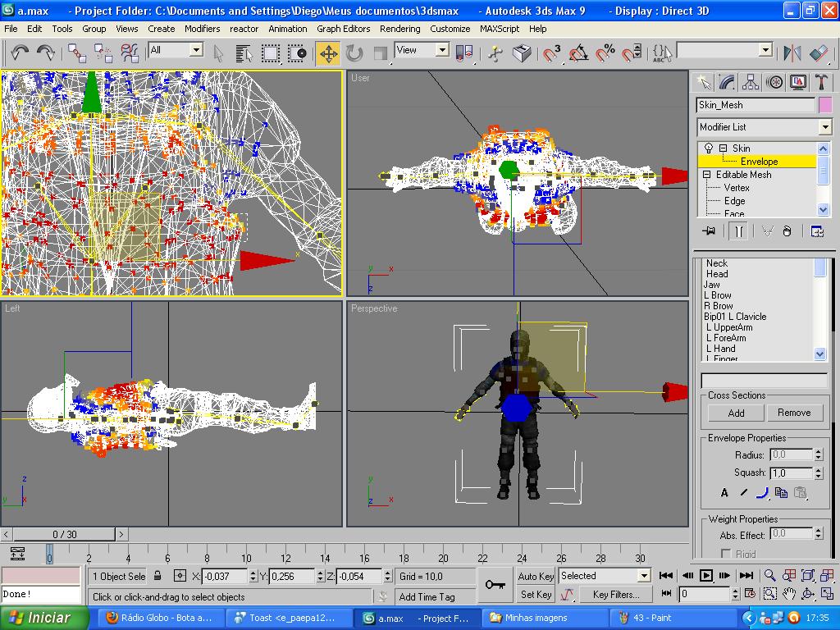Image resolution: width=840 pixels, height=630 pixels.
Task: Click the Add cross section button
Action: coord(736,413)
